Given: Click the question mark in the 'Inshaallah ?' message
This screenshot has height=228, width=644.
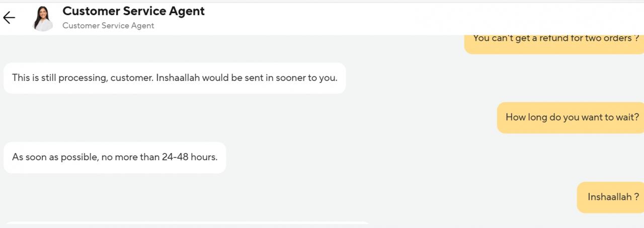Looking at the screenshot, I should 636,197.
